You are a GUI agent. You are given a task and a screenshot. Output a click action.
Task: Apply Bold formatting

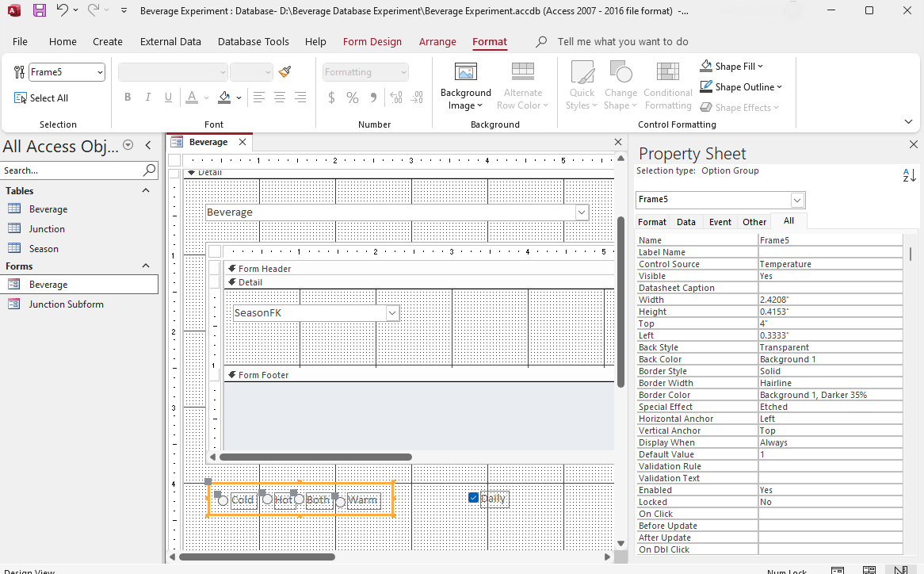tap(128, 98)
